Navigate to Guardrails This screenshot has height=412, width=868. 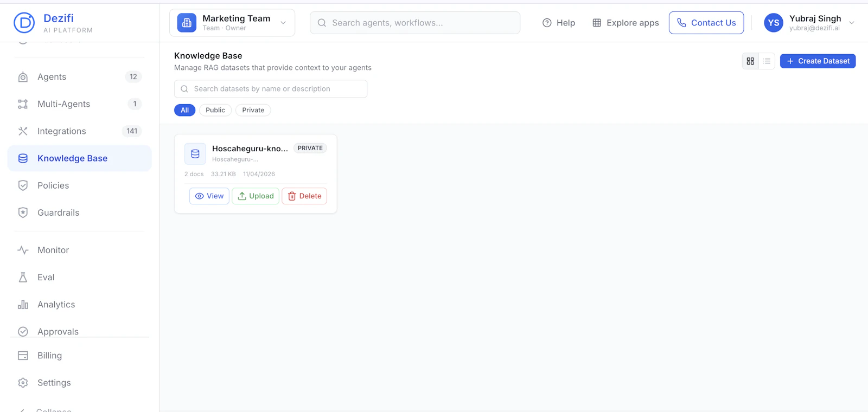point(79,213)
